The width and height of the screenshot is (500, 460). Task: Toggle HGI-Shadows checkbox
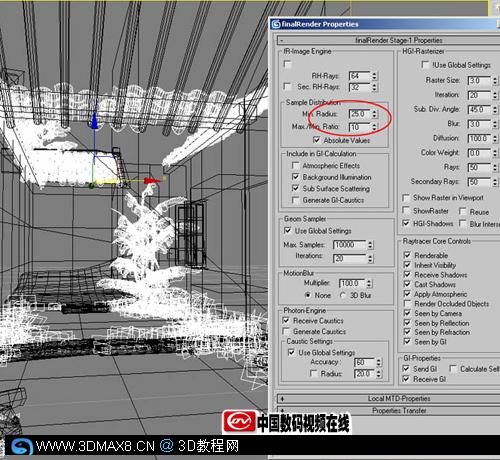point(406,223)
